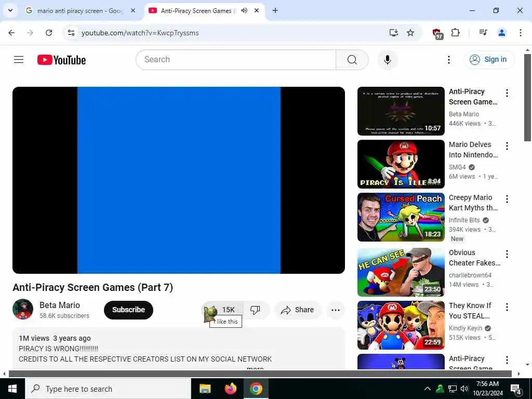Open the Chrome profile avatar
Image resolution: width=532 pixels, height=399 pixels.
pos(501,33)
